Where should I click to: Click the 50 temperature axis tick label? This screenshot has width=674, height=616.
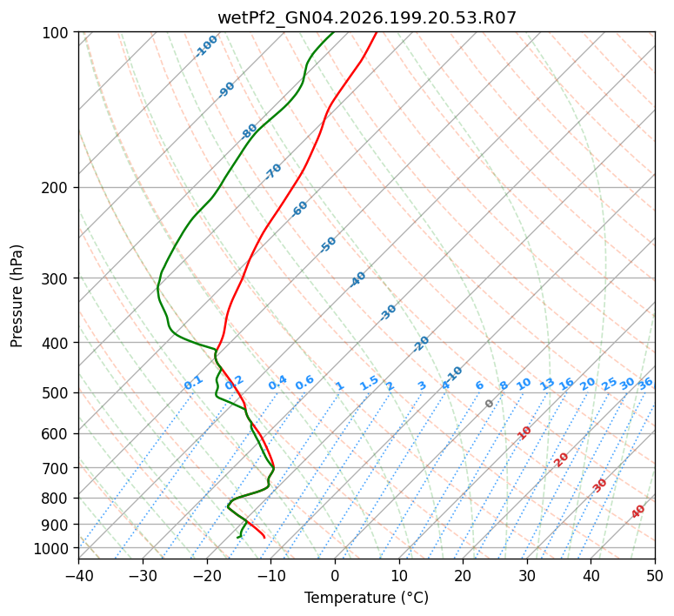pyautogui.click(x=655, y=576)
